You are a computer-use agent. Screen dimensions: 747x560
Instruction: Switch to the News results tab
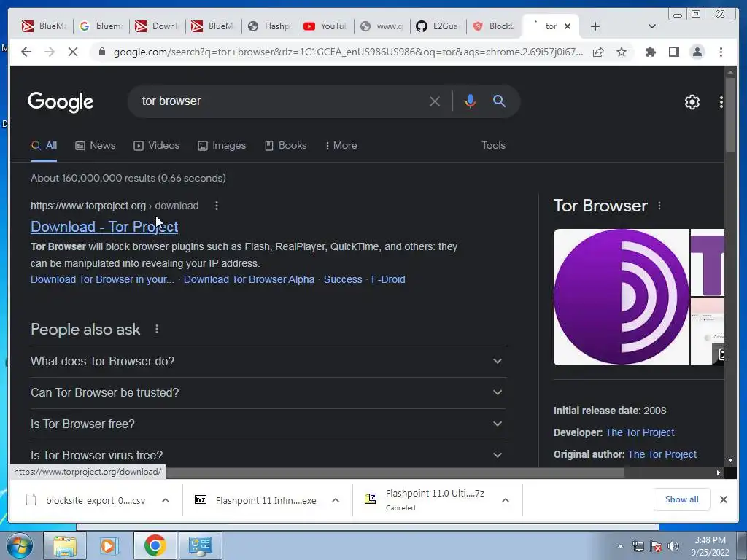pos(96,146)
